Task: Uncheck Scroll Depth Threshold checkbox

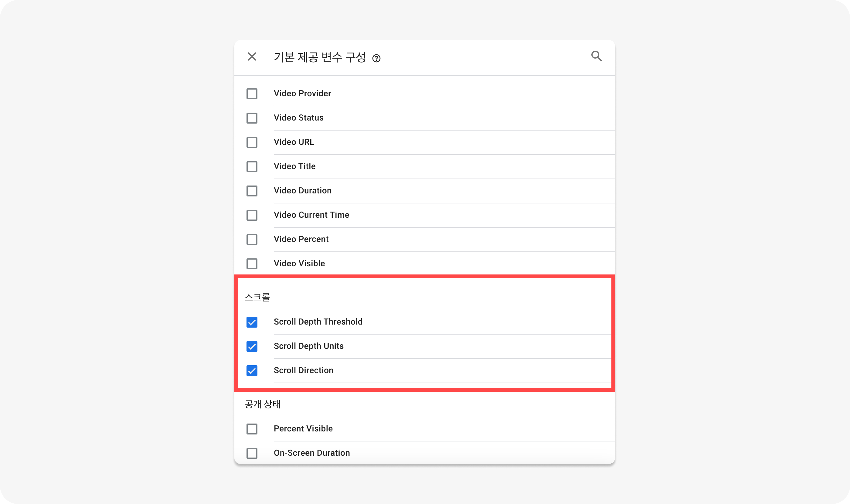Action: coord(252,322)
